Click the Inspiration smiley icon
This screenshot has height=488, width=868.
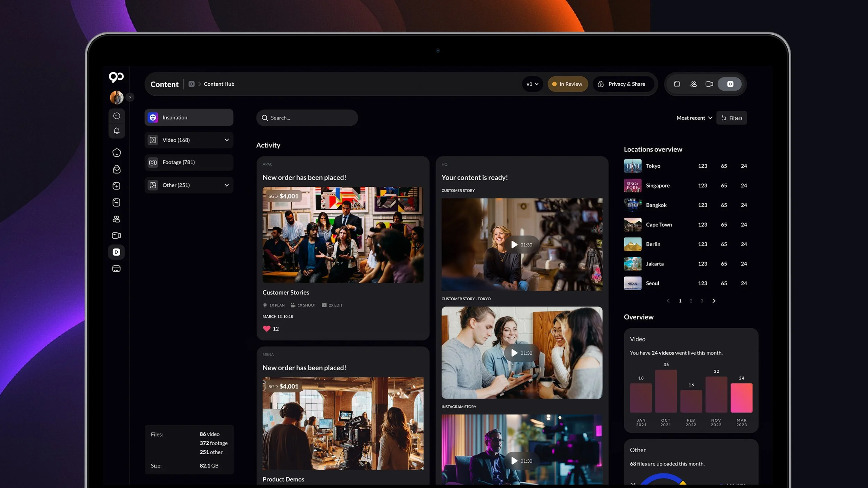[x=153, y=117]
